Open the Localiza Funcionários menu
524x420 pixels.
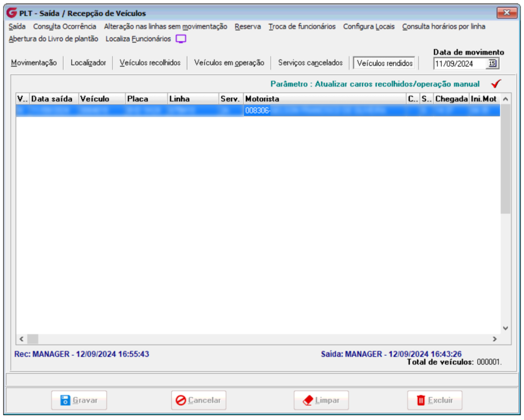138,39
